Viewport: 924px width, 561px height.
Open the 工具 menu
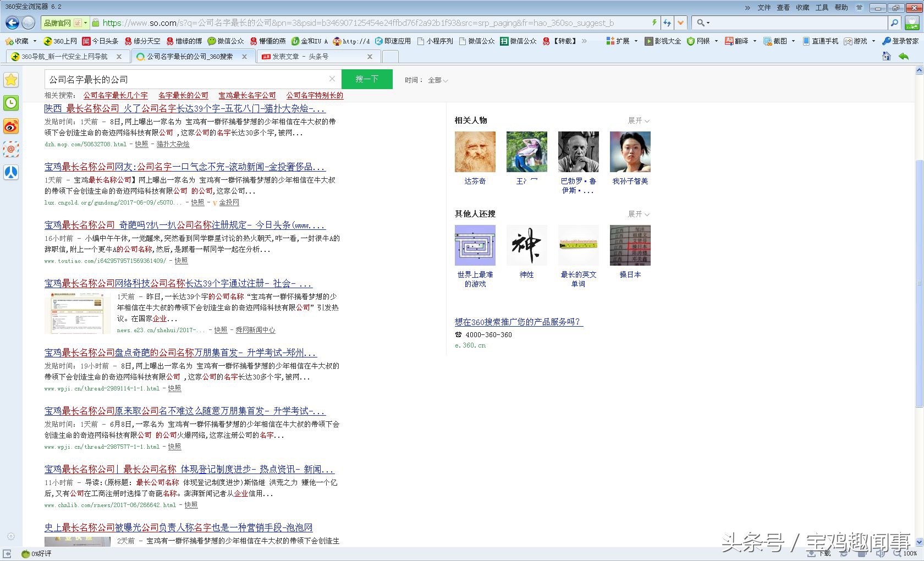(822, 7)
